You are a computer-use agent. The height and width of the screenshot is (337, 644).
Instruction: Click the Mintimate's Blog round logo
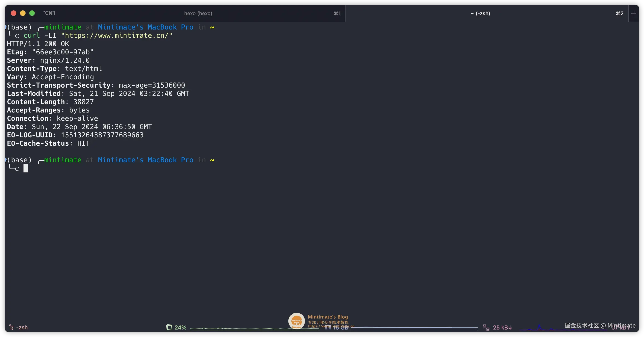pyautogui.click(x=296, y=321)
